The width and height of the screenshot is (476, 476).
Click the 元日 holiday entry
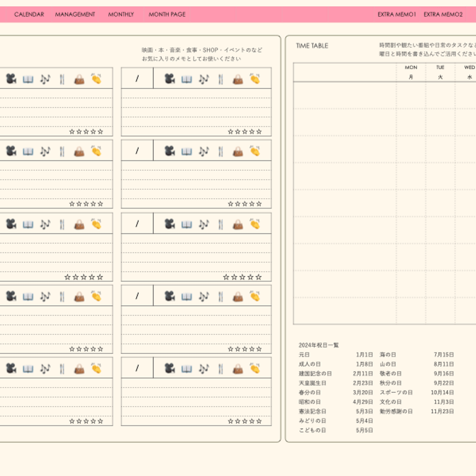[304, 354]
